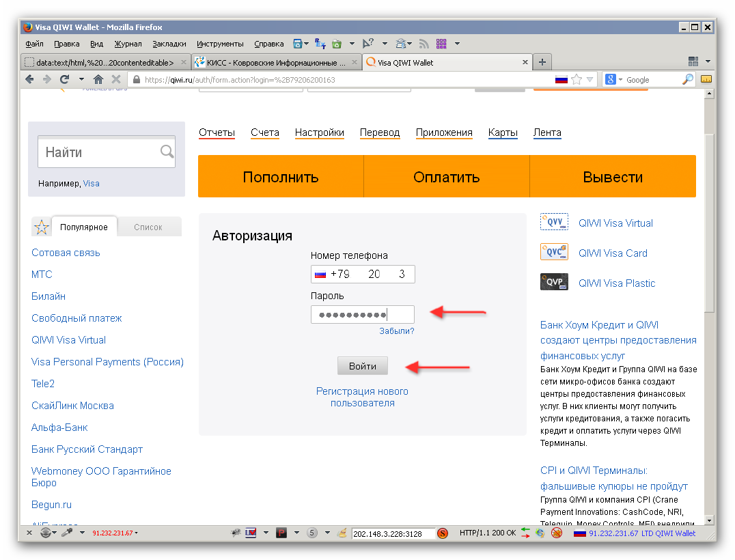Click the Номер телефона input field
Viewport: 735px width, 560px height.
(x=362, y=274)
